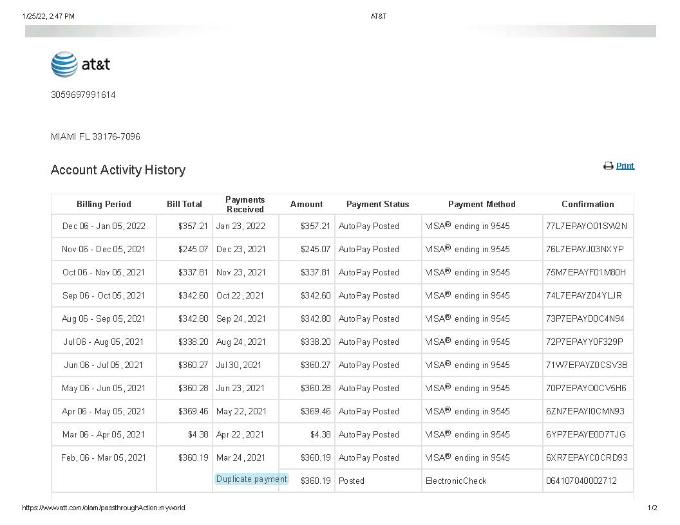Click account number 3059697991614

point(83,95)
